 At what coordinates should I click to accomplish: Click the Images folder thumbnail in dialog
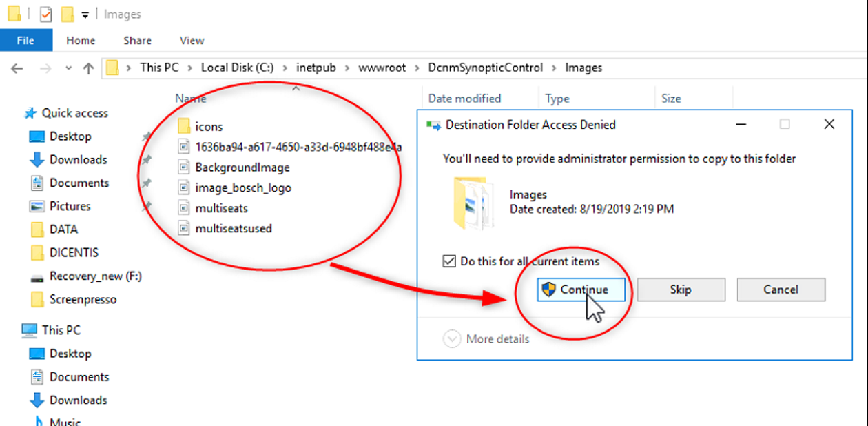point(472,202)
